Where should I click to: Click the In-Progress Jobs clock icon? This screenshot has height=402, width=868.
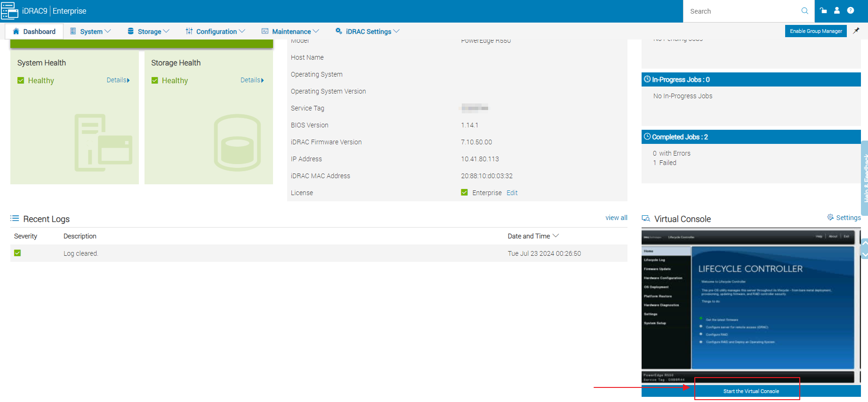pyautogui.click(x=647, y=79)
